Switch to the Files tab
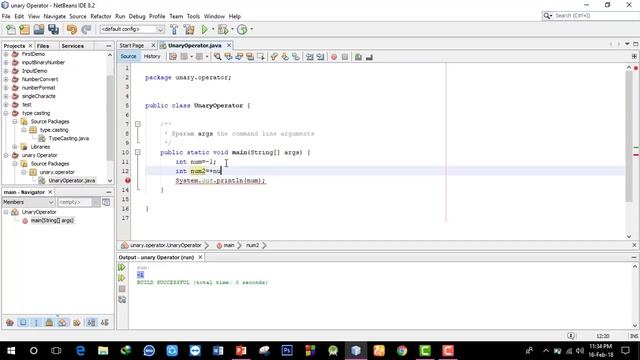The height and width of the screenshot is (360, 640). tap(43, 46)
